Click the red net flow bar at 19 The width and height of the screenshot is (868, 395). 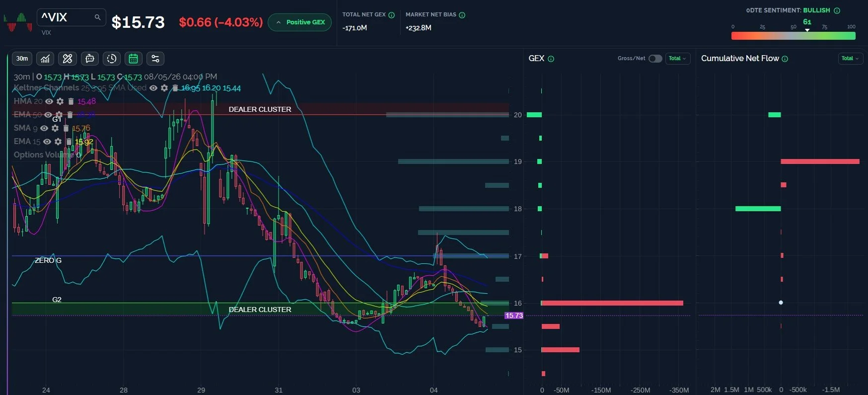click(820, 161)
